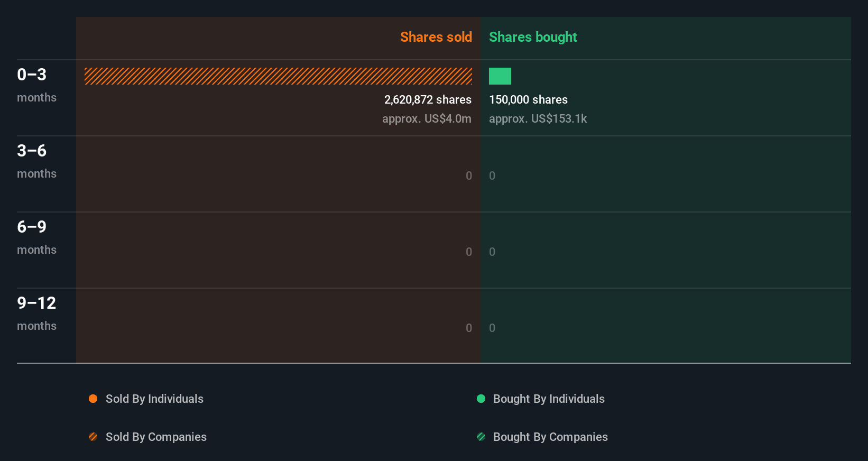Select the striped orange shares sold bar

278,76
